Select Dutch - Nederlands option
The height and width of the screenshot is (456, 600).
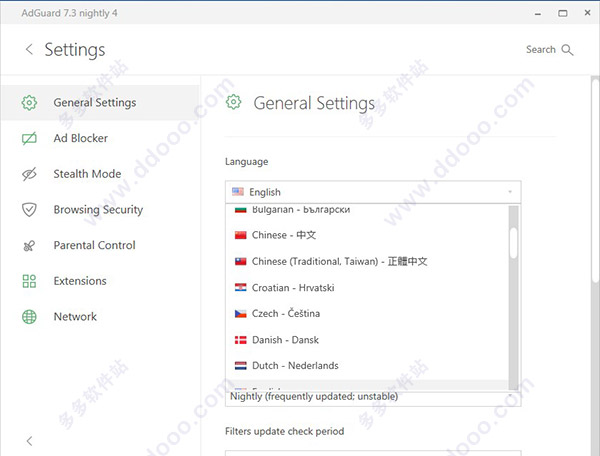[367, 366]
